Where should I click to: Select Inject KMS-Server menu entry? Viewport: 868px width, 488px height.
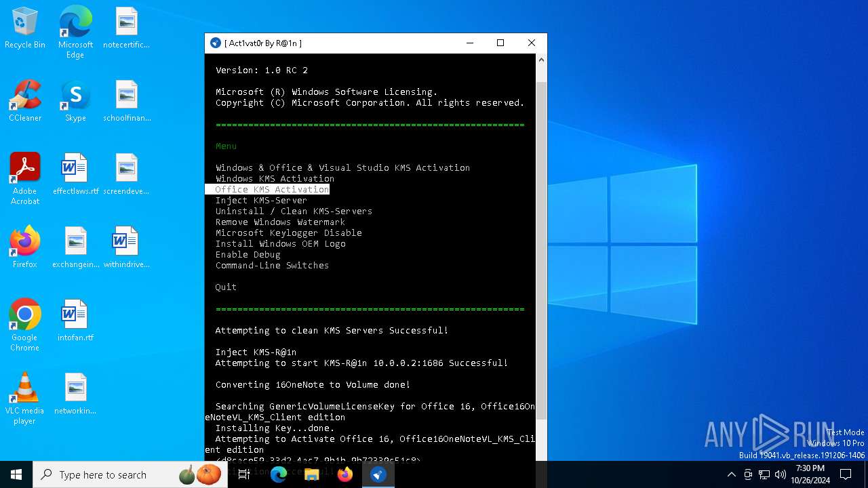(x=261, y=200)
